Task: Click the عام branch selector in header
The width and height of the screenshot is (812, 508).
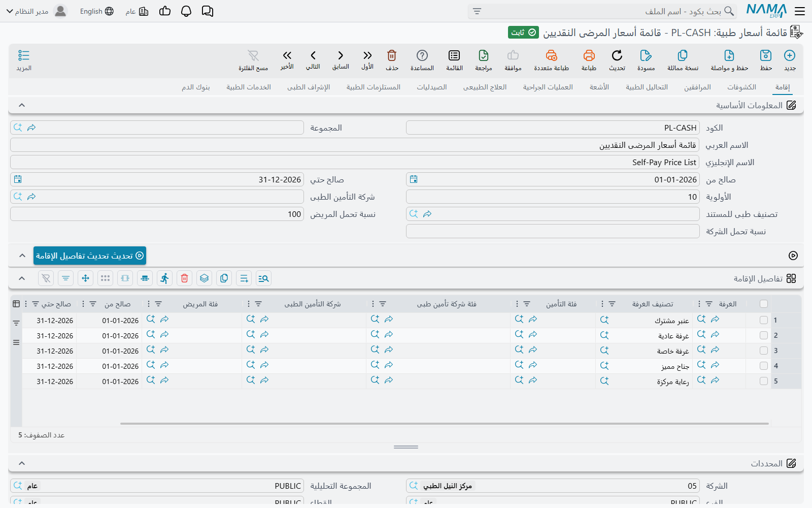Action: (137, 11)
